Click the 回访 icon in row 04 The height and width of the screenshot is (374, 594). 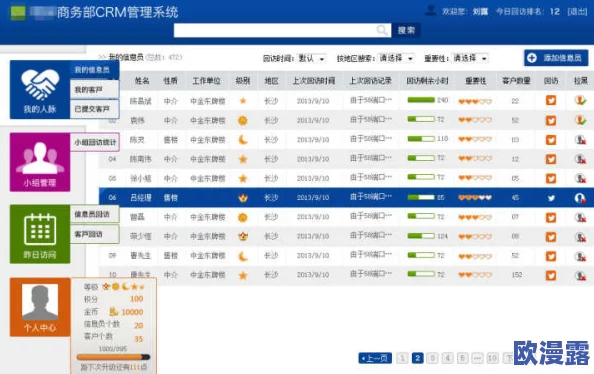point(551,159)
